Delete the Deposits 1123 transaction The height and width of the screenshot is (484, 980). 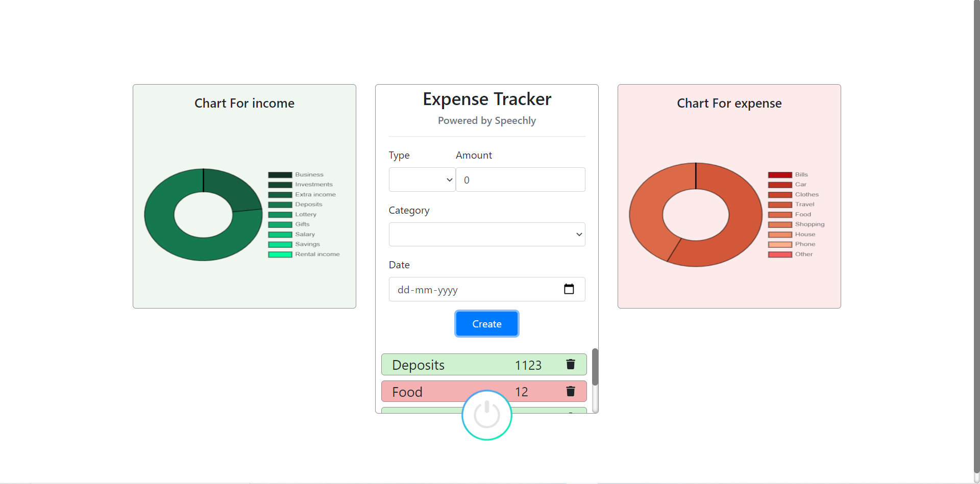point(571,364)
